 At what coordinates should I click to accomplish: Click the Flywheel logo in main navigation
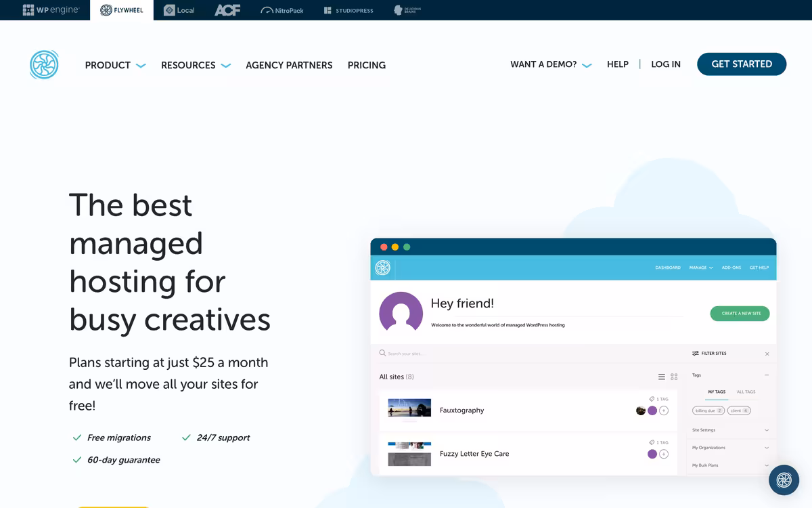44,65
